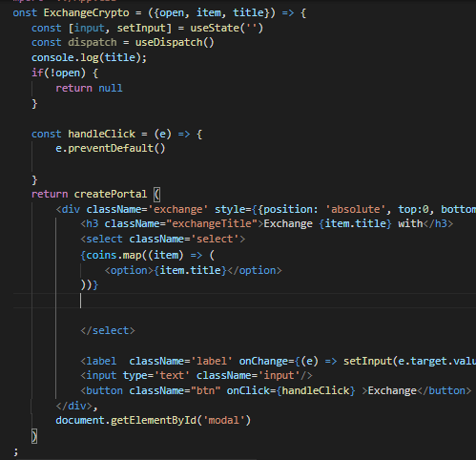Screen dimensions: 476x460
Task: Click the {open, item, title} props
Action: [212, 13]
